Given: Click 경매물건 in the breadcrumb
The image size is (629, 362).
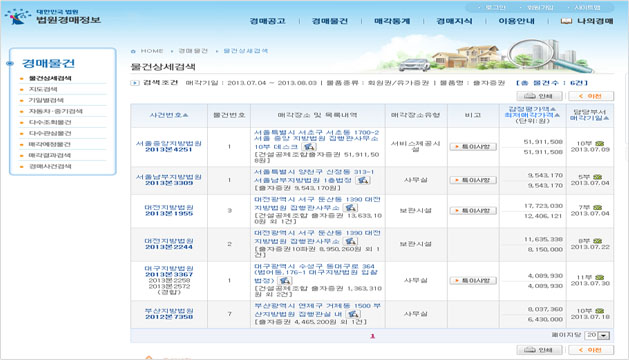Looking at the screenshot, I should (x=193, y=51).
